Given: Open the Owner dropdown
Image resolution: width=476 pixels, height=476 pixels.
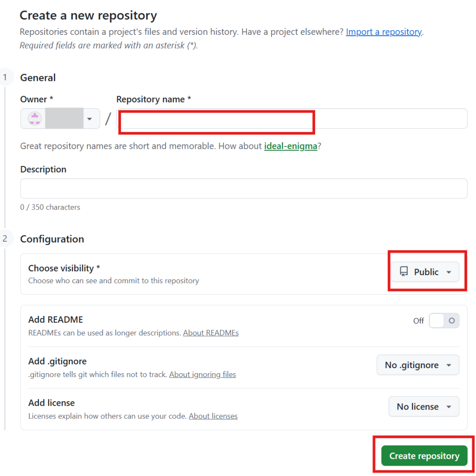Looking at the screenshot, I should 60,119.
